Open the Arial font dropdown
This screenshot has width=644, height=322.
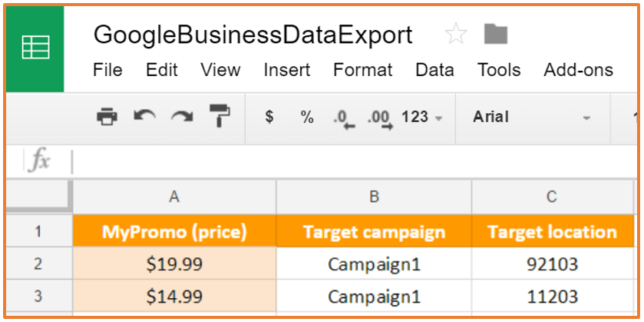click(532, 118)
